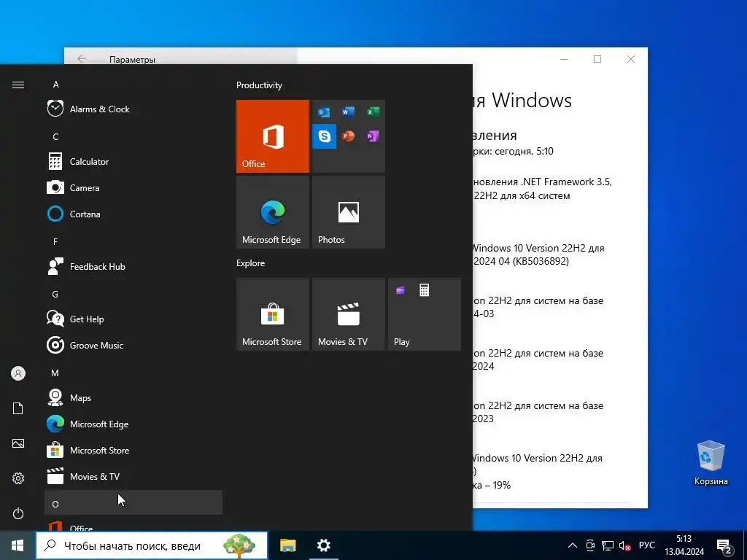Open the Photos tile
The width and height of the screenshot is (747, 560).
[348, 212]
